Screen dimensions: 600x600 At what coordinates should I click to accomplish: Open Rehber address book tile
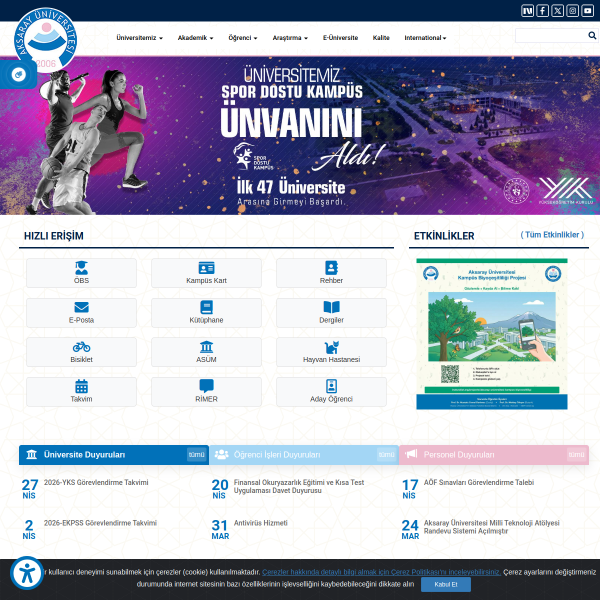tap(331, 273)
